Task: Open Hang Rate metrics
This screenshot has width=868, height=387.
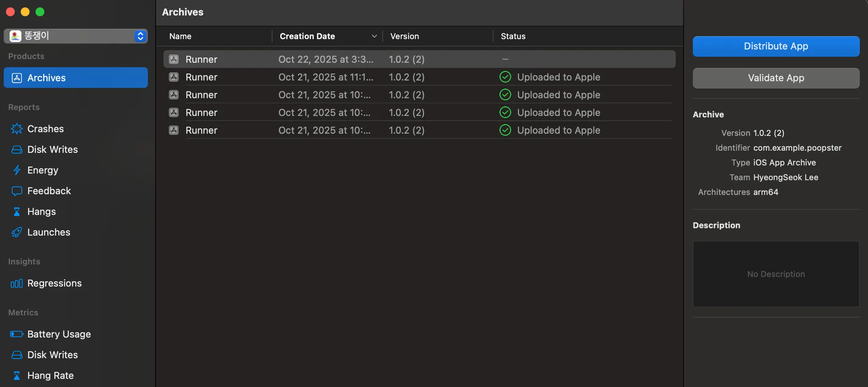Action: point(50,376)
